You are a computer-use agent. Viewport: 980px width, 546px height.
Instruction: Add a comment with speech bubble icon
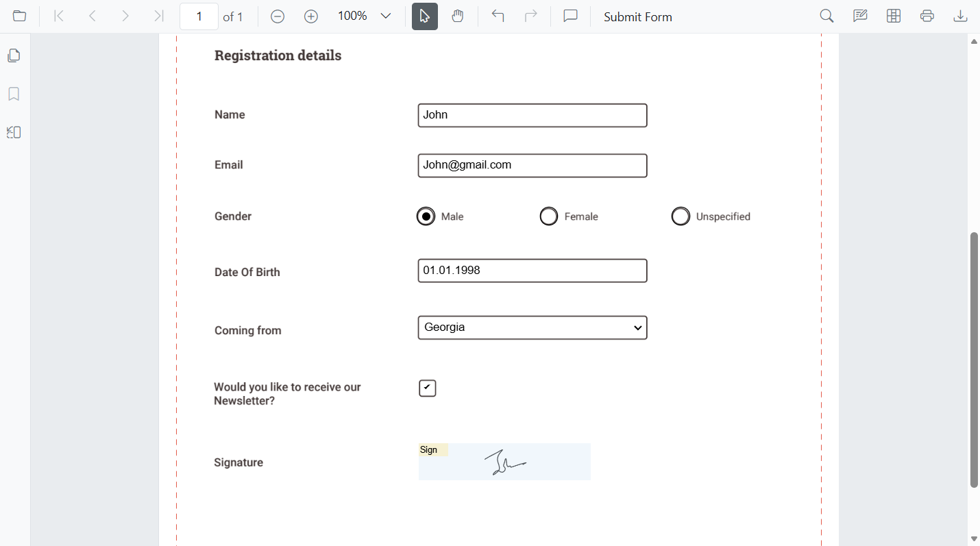tap(571, 16)
